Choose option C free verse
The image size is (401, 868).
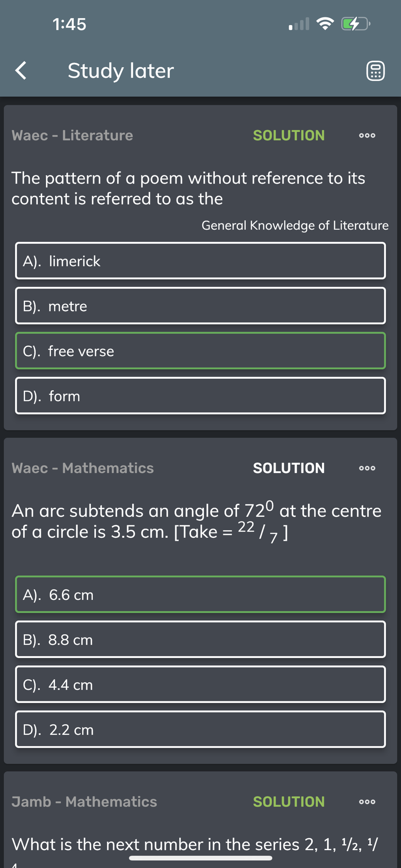click(200, 351)
